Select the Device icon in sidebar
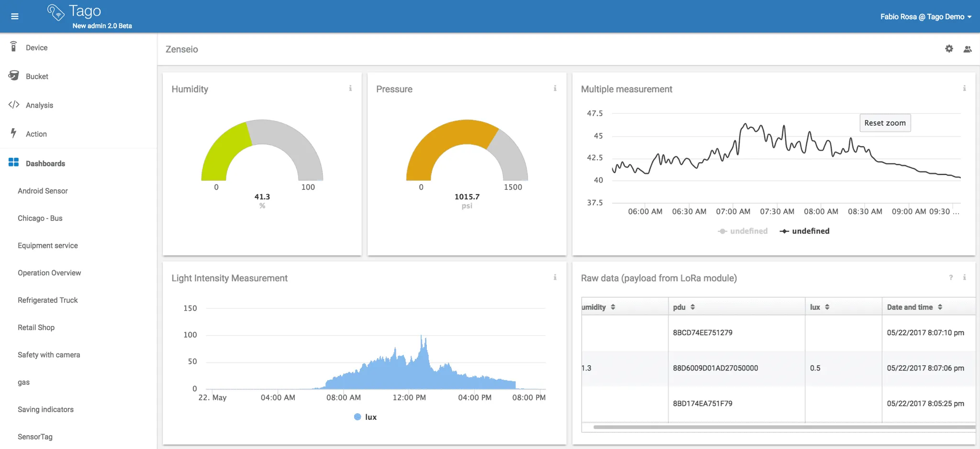 [14, 47]
